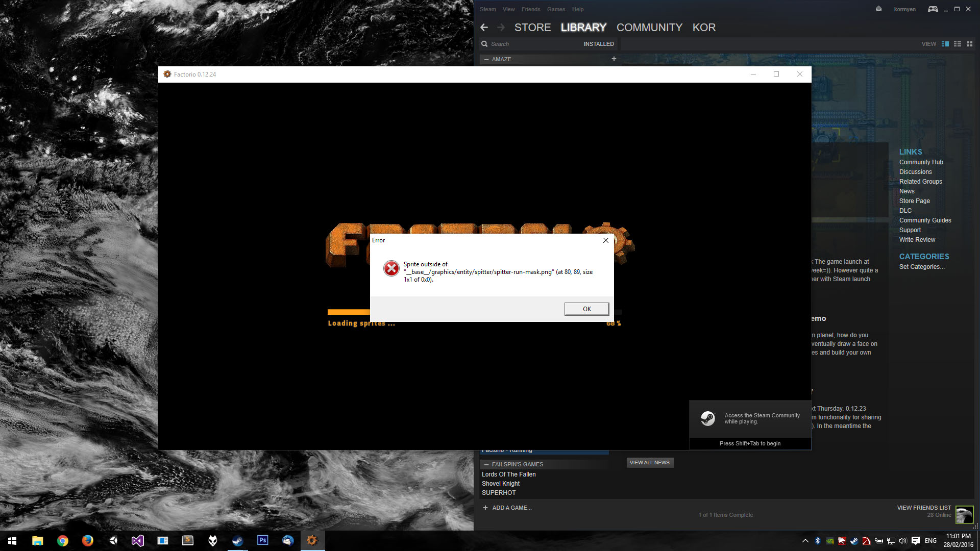Open the DLC link
This screenshot has width=980, height=551.
[x=905, y=211]
